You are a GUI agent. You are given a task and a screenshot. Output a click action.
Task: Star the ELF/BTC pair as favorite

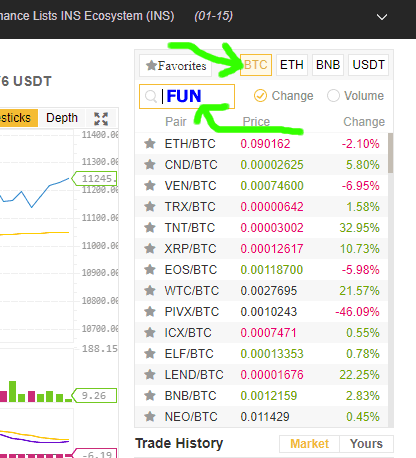pyautogui.click(x=150, y=354)
